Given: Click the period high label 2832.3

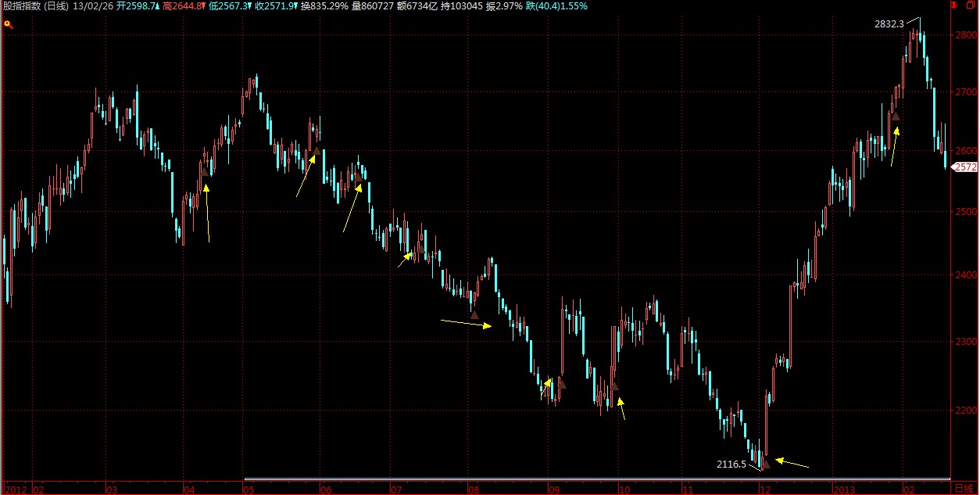Looking at the screenshot, I should tap(889, 24).
